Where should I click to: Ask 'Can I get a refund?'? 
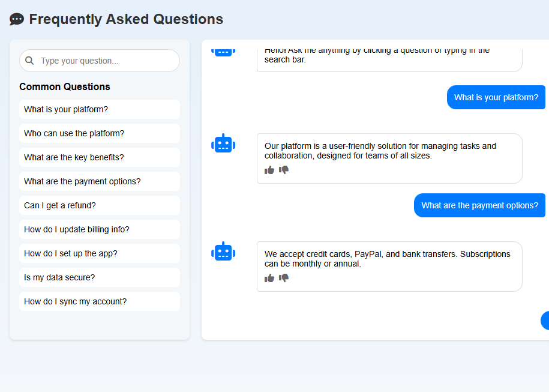tap(100, 205)
